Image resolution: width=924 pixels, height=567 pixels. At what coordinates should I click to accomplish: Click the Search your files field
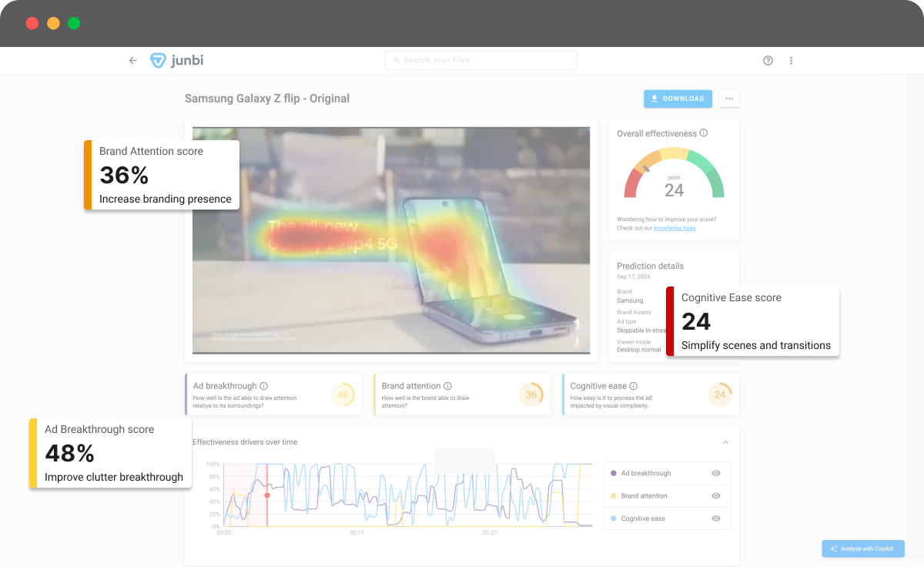(480, 59)
